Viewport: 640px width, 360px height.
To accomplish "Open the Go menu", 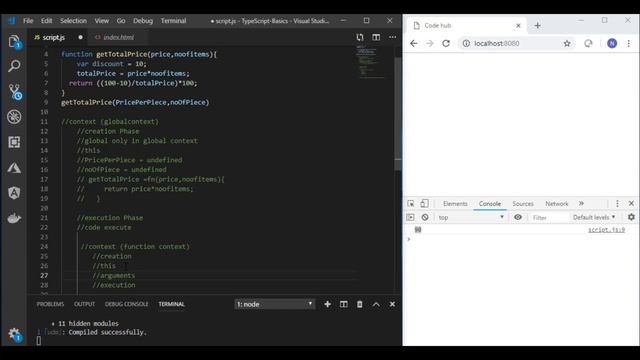I will pyautogui.click(x=121, y=21).
